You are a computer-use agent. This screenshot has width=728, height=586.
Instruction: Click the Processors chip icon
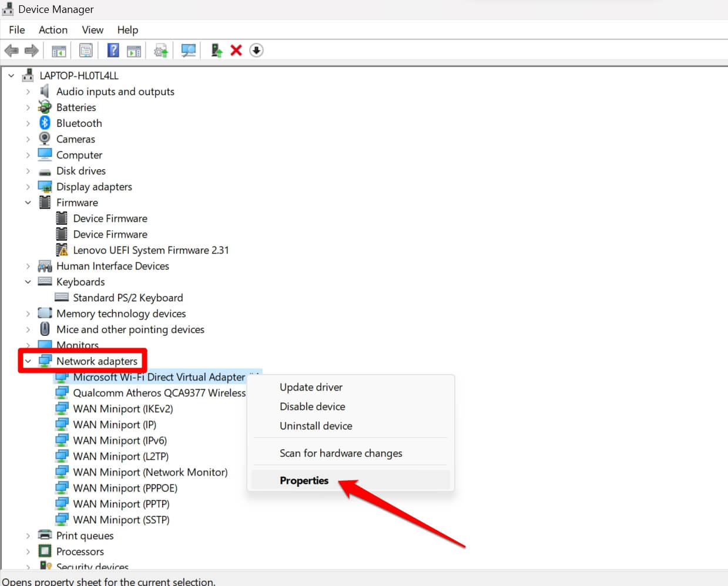point(45,551)
